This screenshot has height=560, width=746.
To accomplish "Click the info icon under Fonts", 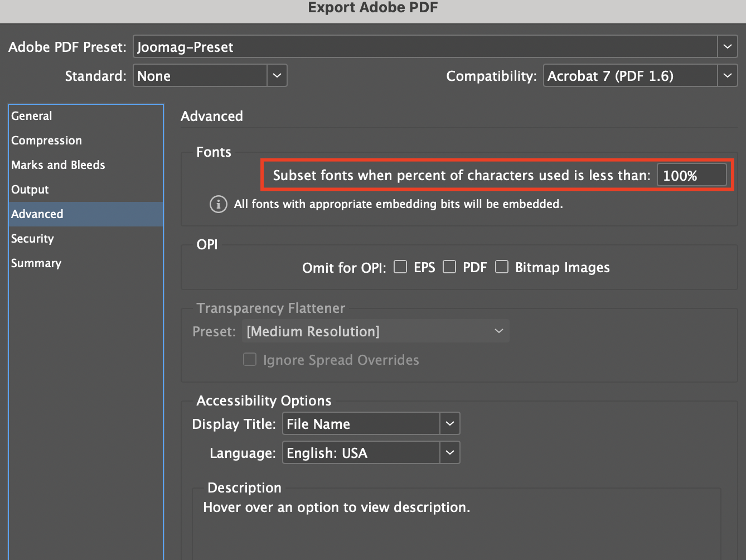I will point(218,204).
